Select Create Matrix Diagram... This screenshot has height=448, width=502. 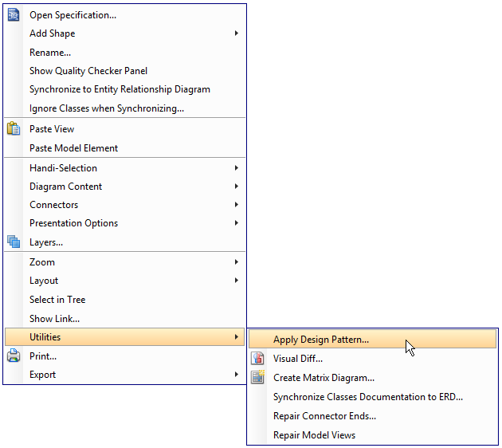click(x=373, y=378)
